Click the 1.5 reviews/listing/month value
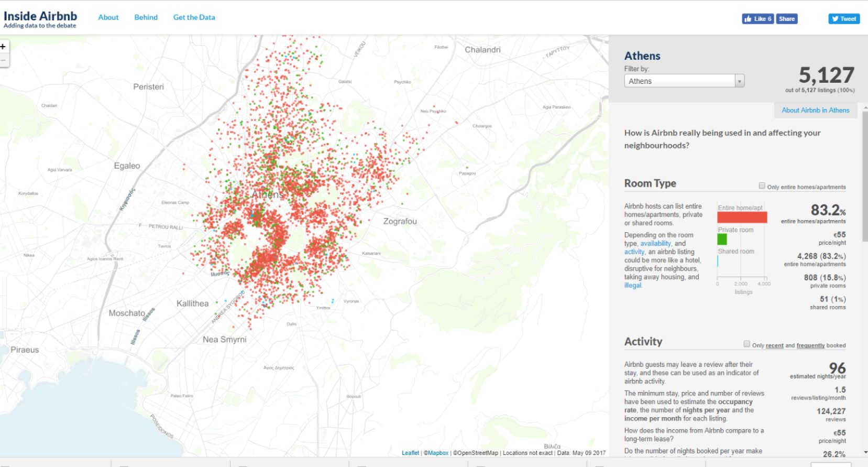868x467 pixels. pyautogui.click(x=840, y=390)
